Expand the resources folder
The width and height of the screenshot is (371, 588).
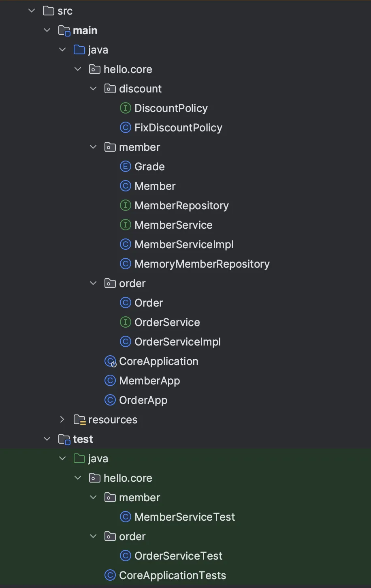tap(62, 420)
